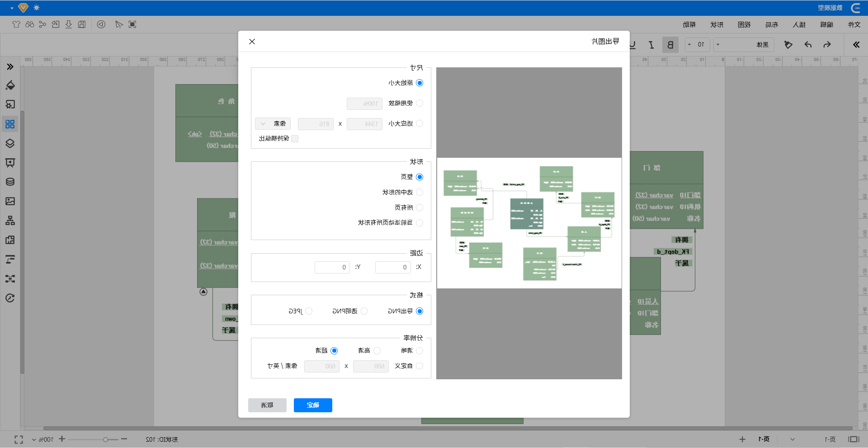
Task: Toggle italic I formatting button
Action: click(x=651, y=45)
